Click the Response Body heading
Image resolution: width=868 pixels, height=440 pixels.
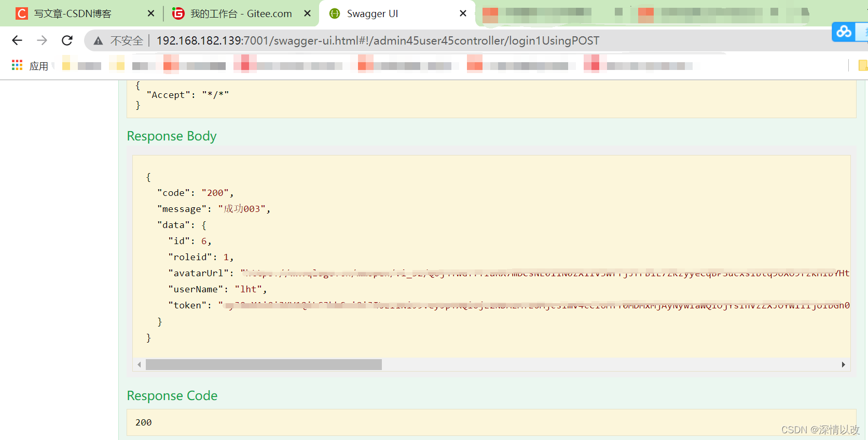pos(172,136)
